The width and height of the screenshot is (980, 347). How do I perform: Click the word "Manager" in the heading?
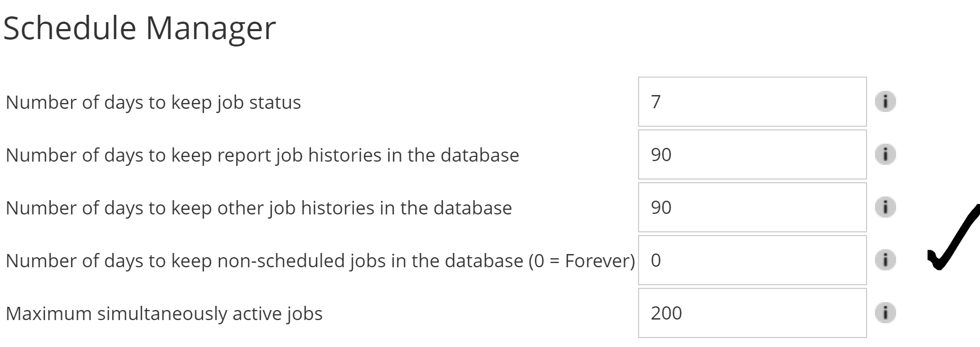click(x=210, y=27)
